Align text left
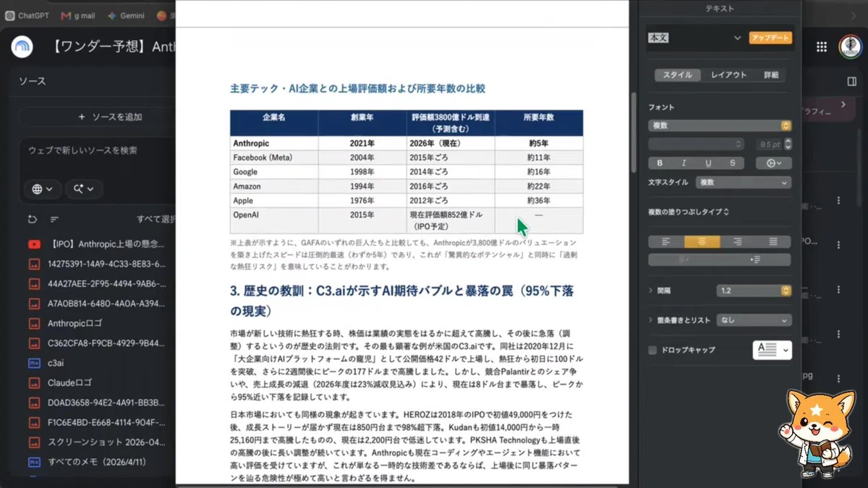The height and width of the screenshot is (488, 868). pyautogui.click(x=666, y=241)
